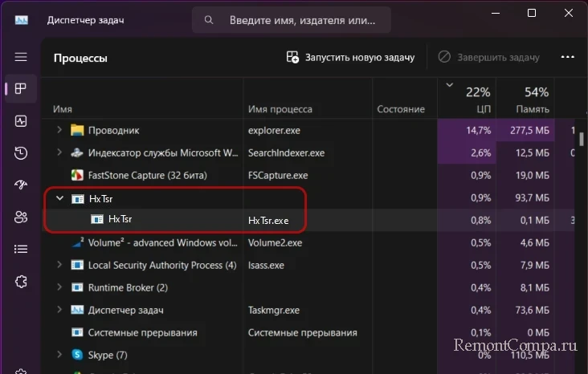Click the Завершить задачу button

488,58
